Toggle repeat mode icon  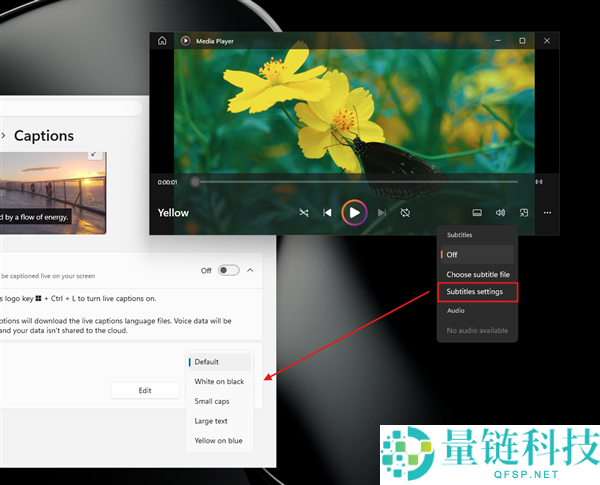click(x=405, y=212)
